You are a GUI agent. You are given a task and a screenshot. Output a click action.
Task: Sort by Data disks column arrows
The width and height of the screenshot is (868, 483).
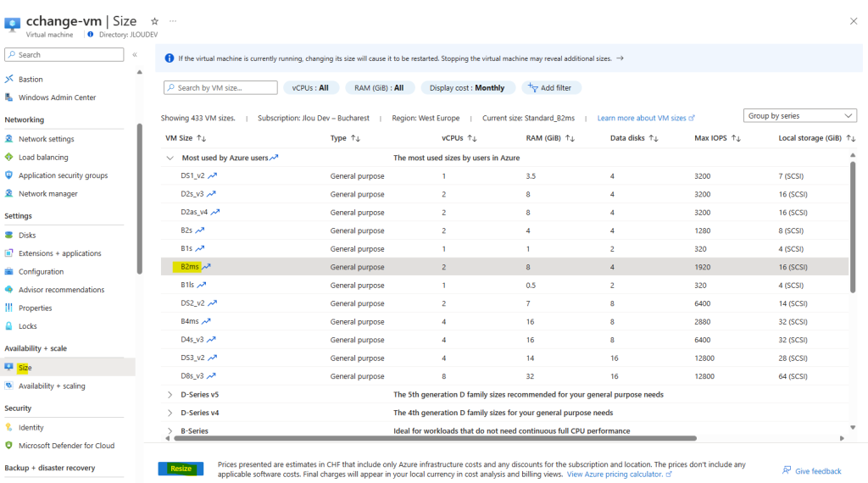[x=654, y=138]
